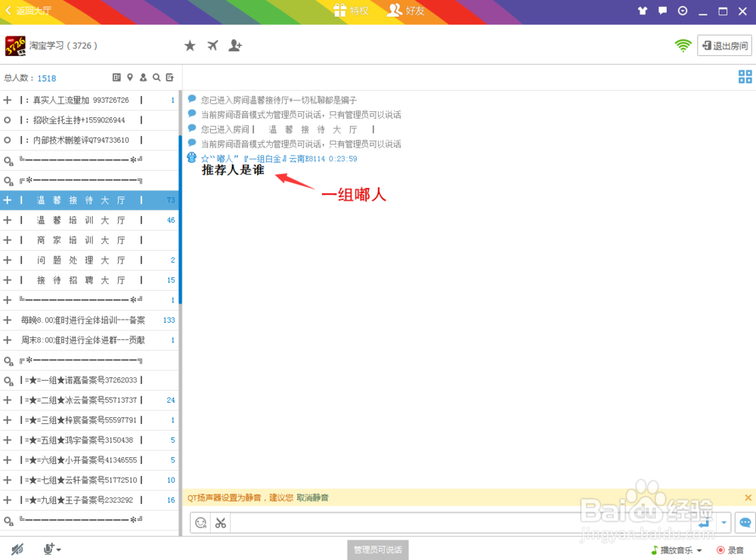The height and width of the screenshot is (560, 756).
Task: Click inside the chat message input field
Action: point(454,522)
